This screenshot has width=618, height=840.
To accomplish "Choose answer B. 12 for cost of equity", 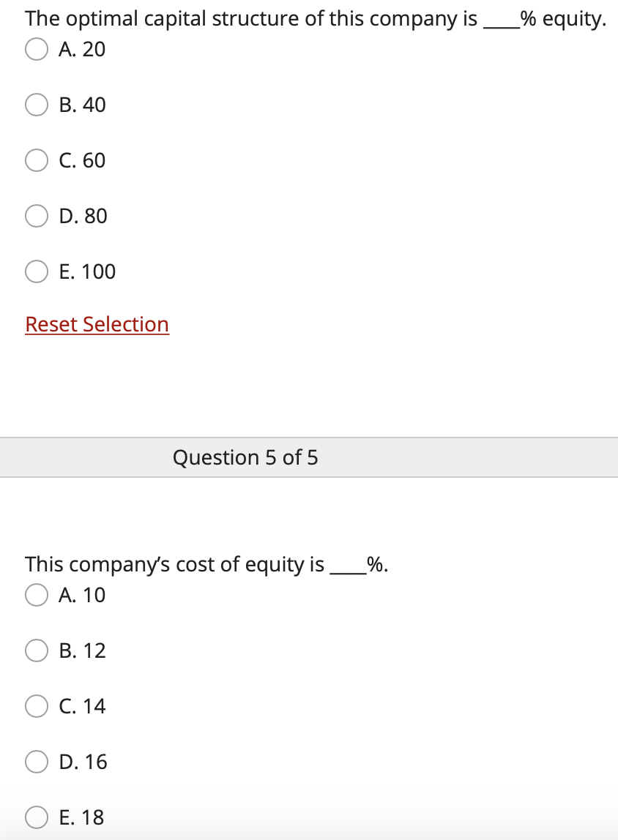I will coord(36,650).
